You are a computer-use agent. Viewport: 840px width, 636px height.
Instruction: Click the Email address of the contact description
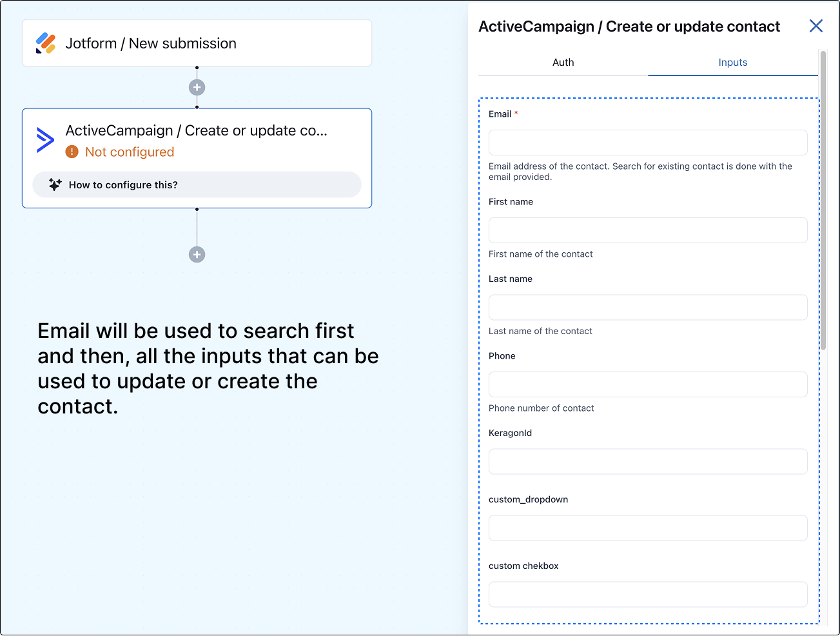pyautogui.click(x=640, y=172)
